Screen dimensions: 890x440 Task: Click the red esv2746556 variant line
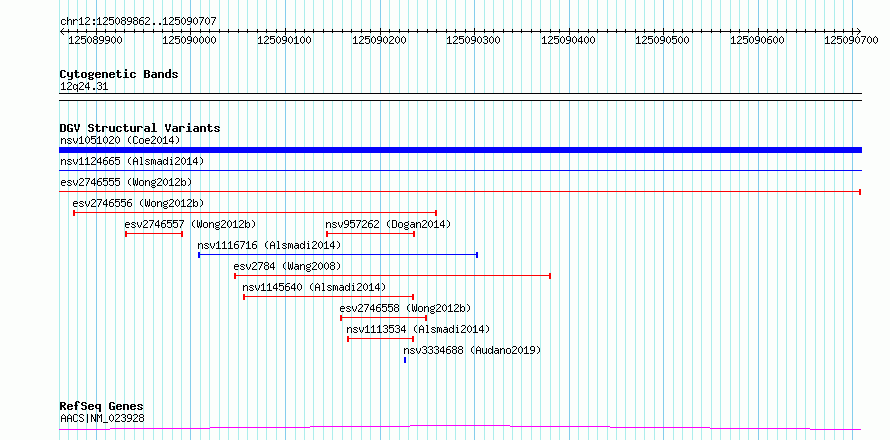click(255, 213)
